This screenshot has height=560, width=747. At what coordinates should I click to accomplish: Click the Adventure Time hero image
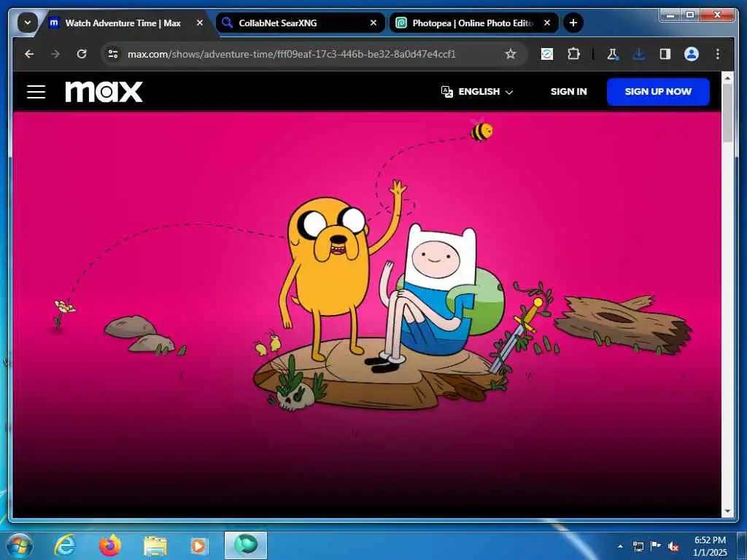[x=367, y=314]
